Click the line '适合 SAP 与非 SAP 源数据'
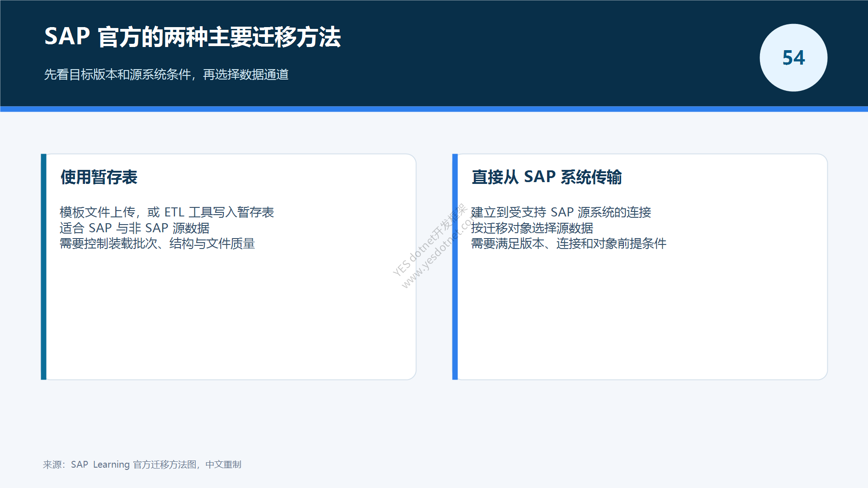 click(135, 228)
